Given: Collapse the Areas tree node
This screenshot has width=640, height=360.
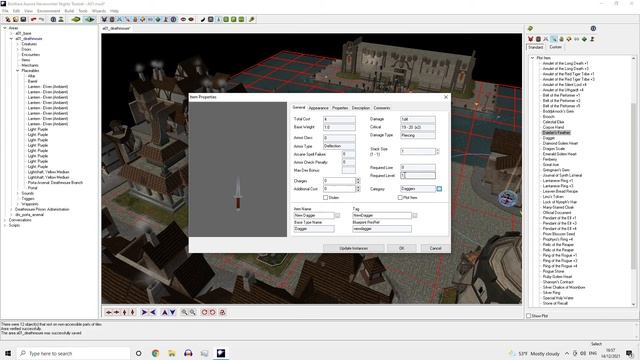Looking at the screenshot, I should point(5,28).
